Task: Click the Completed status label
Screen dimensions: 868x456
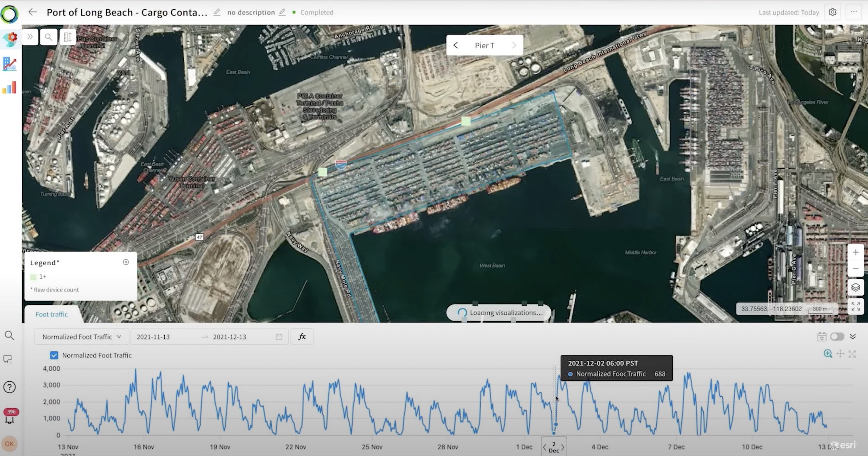Action: 317,12
